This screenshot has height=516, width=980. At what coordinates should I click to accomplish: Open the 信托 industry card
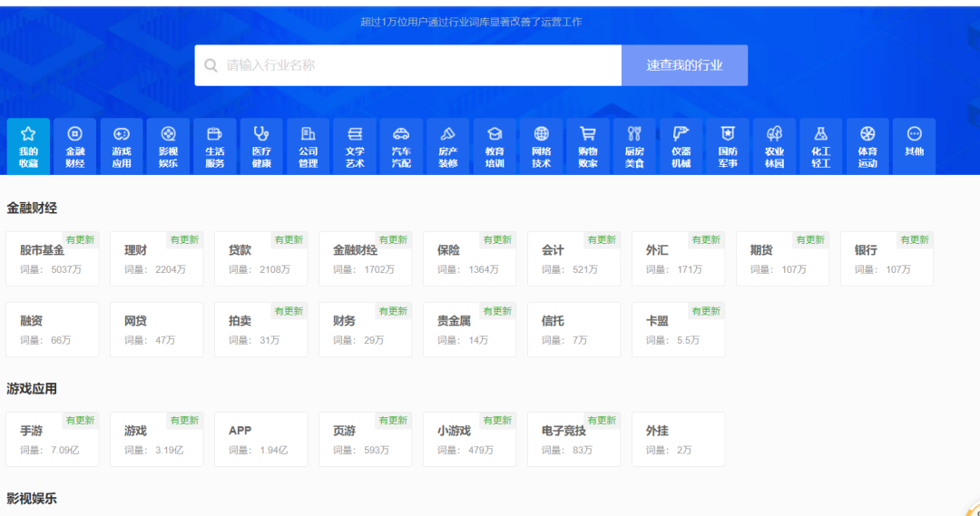[x=574, y=330]
